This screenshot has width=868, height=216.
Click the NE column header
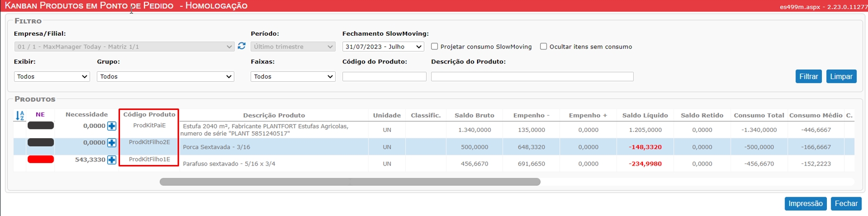[x=40, y=114]
